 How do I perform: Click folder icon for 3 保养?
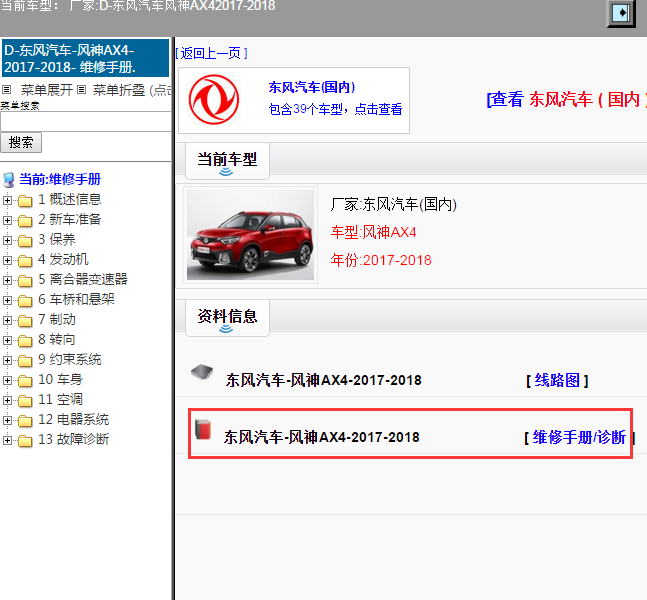[x=25, y=241]
